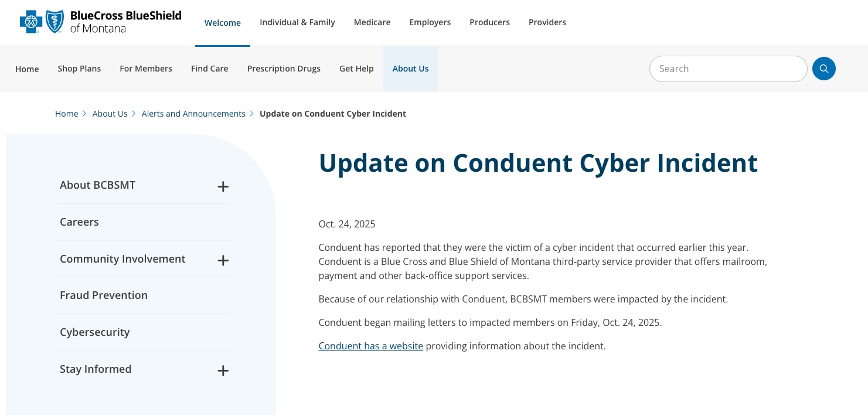Expand Community Involvement section plus icon
The height and width of the screenshot is (415, 868).
pos(223,260)
